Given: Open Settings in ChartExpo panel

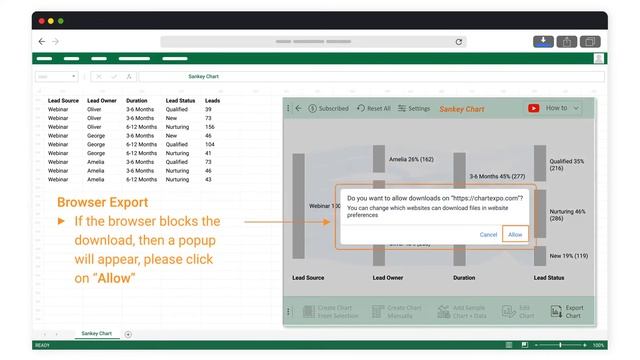Looking at the screenshot, I should coord(414,108).
